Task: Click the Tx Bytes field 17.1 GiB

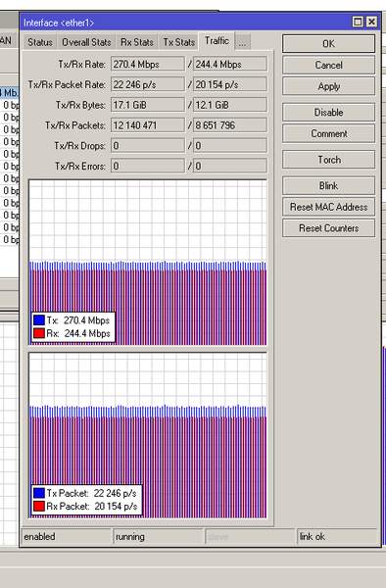Action: click(148, 105)
